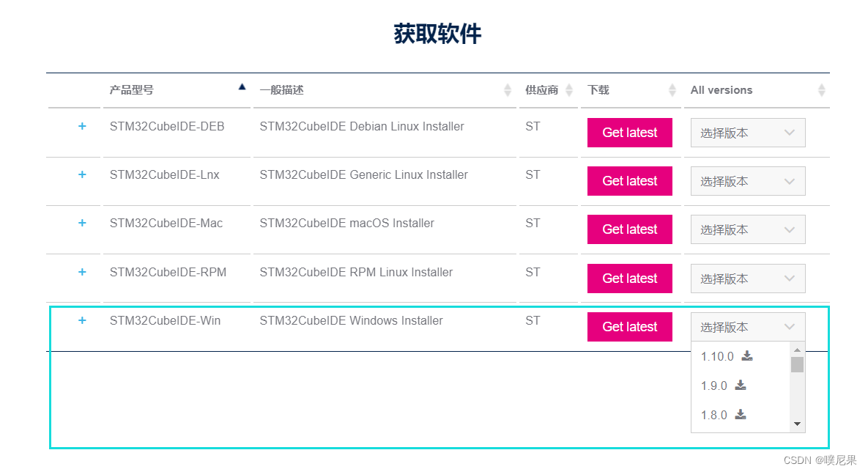Expand the STM32CubeIDE-Mac row details

tap(81, 223)
